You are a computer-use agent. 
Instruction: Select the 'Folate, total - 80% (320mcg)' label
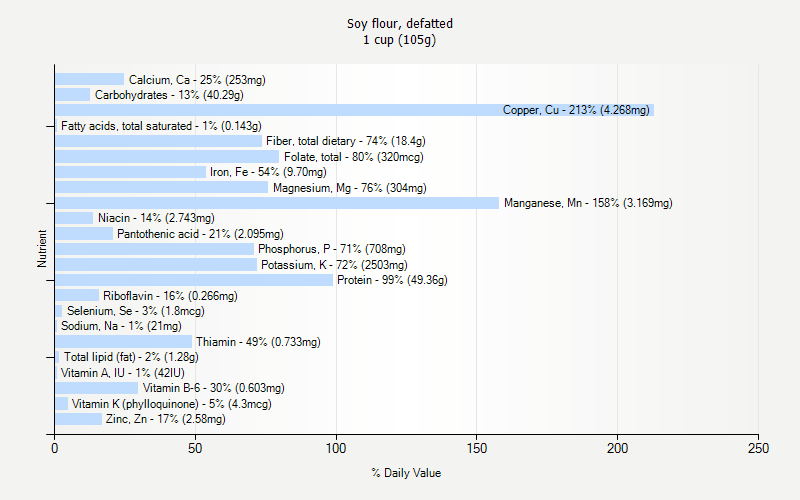click(354, 157)
